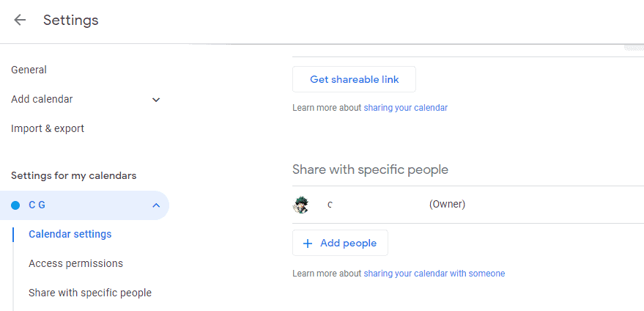Click the blue C G calendar color dot

point(15,205)
